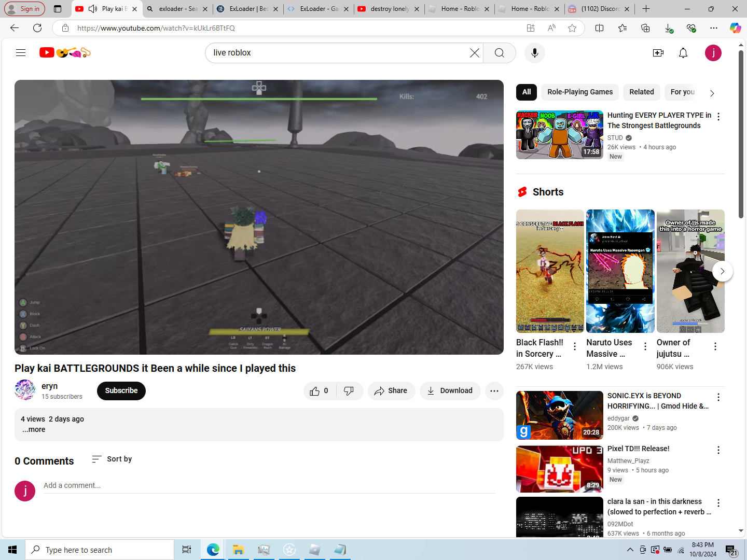Image resolution: width=747 pixels, height=560 pixels.
Task: Open taskbar notification center
Action: [x=731, y=550]
